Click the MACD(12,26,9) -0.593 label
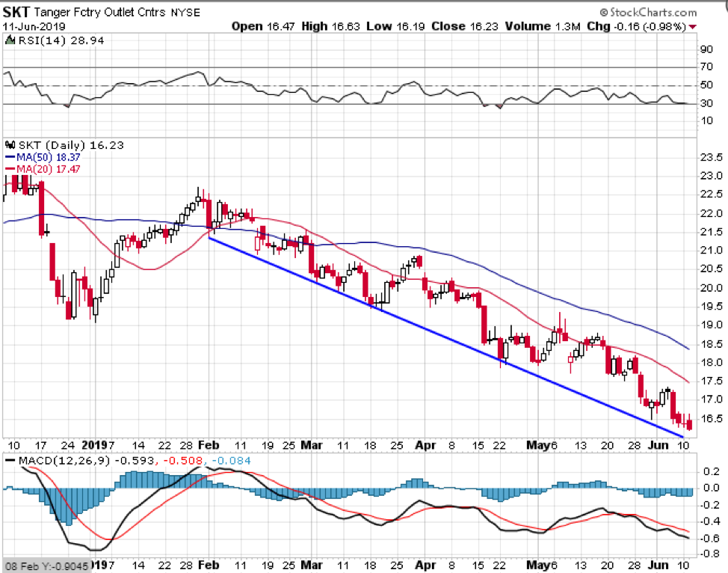Screen dimensions: 728x573 87,461
